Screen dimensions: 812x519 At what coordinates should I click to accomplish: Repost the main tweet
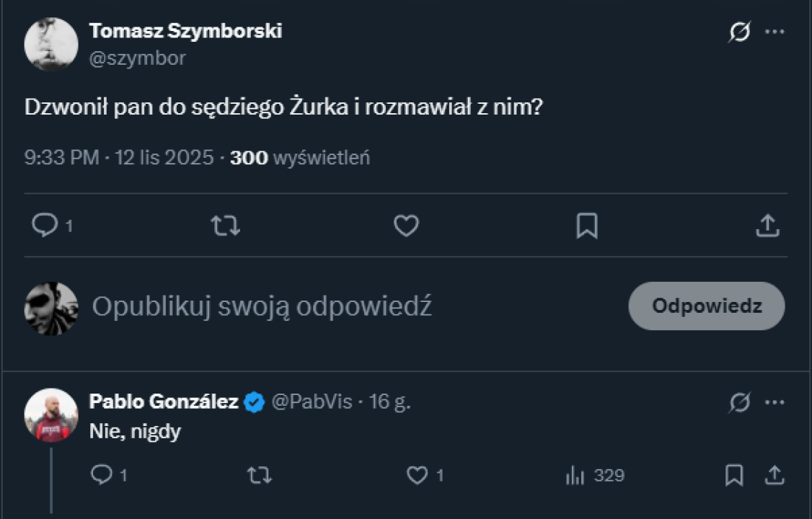(225, 226)
